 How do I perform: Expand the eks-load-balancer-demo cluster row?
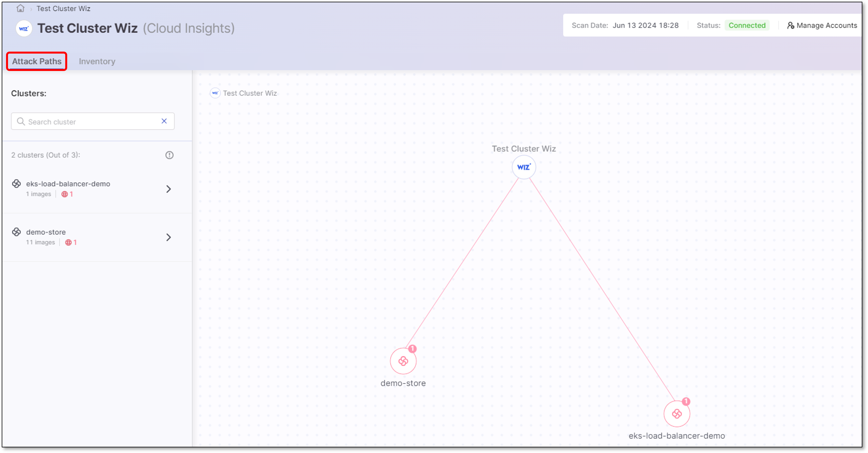(x=169, y=189)
